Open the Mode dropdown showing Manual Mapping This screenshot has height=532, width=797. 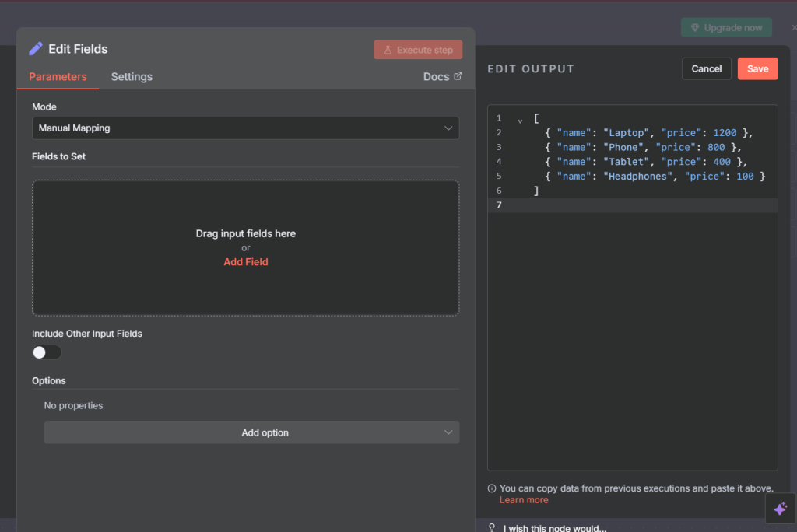[x=245, y=128]
